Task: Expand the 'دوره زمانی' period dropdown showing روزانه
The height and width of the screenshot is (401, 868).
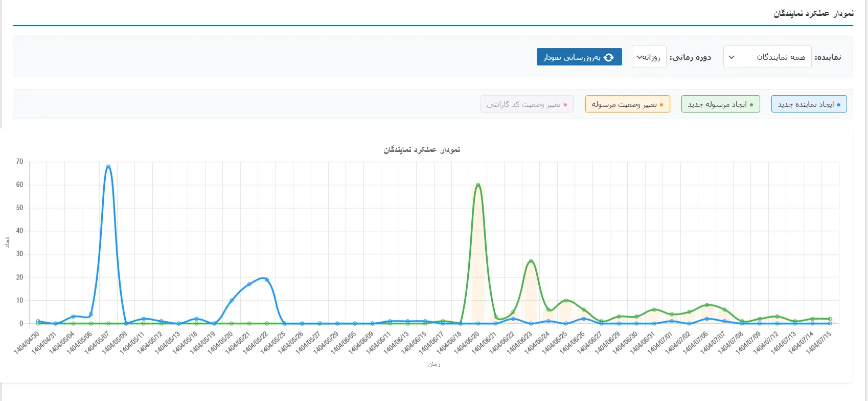Action: click(649, 57)
